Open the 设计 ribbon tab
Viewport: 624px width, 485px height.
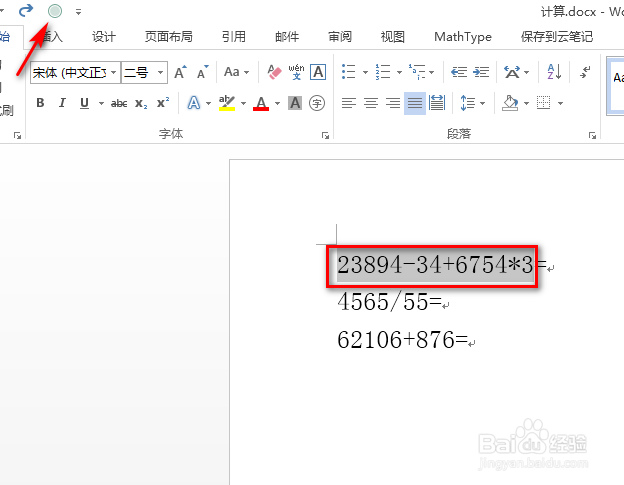pos(104,37)
